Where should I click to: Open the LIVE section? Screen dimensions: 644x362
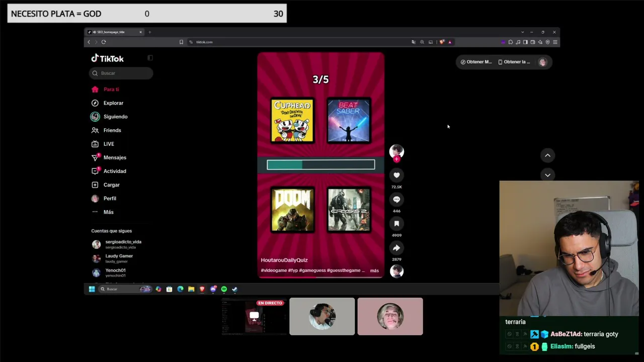[x=103, y=144]
